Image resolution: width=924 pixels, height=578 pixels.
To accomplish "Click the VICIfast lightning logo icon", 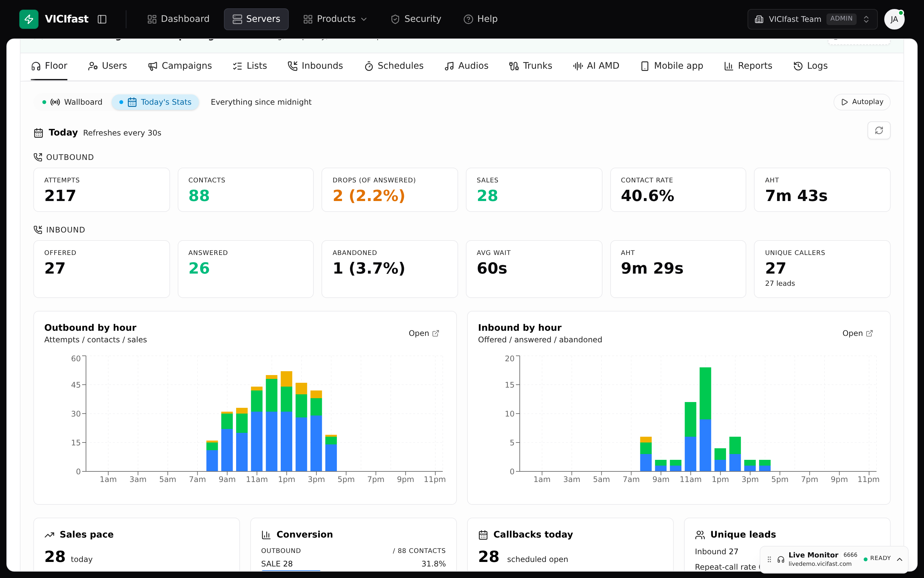I will (x=29, y=19).
